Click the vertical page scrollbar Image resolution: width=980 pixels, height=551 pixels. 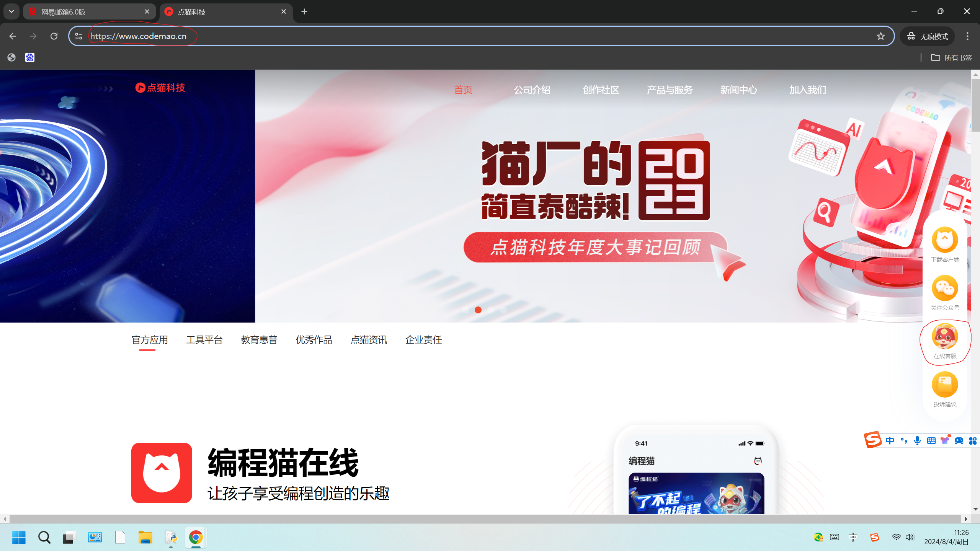point(975,105)
